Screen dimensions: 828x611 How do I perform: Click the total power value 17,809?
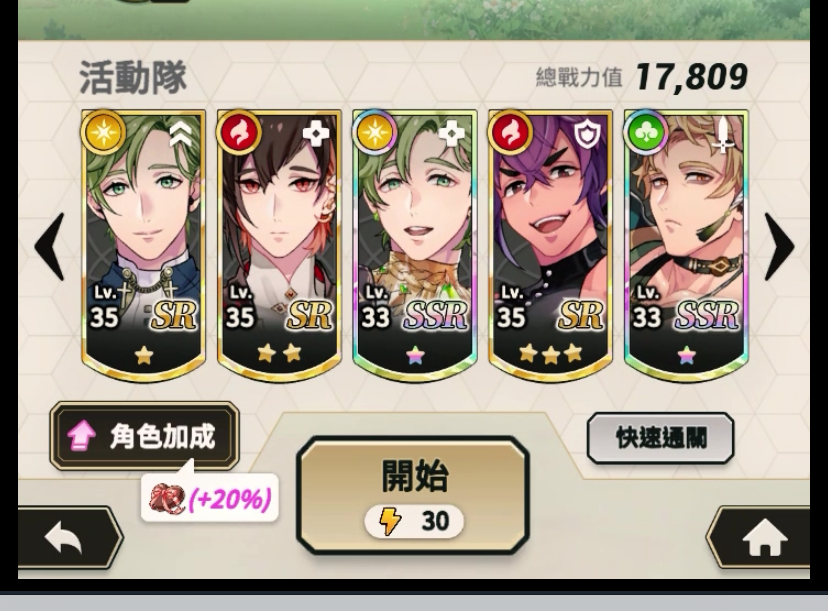tap(691, 77)
